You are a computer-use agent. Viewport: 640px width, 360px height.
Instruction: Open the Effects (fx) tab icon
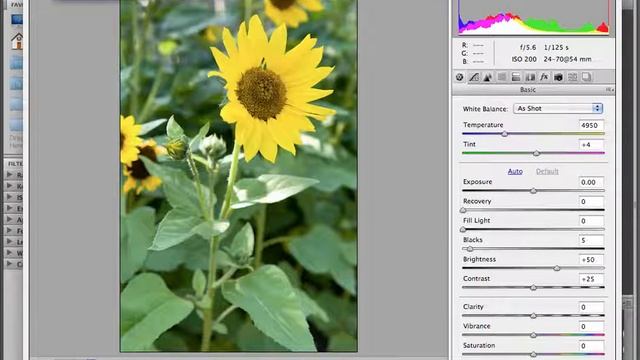[x=544, y=77]
